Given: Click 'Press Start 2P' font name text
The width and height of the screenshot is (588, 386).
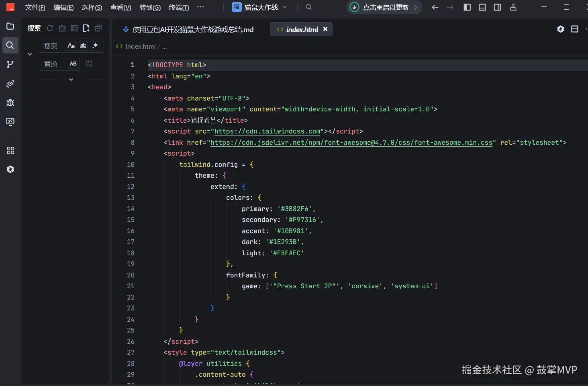Looking at the screenshot, I should click(x=304, y=286).
